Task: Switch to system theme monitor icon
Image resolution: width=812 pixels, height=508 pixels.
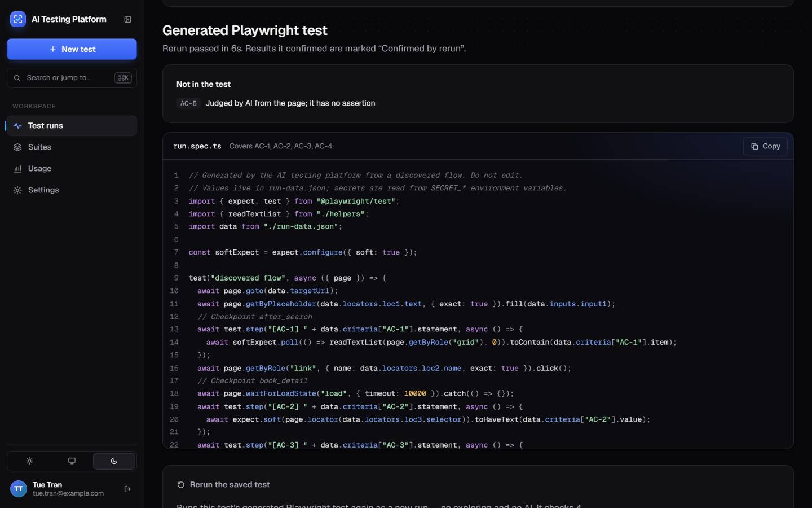Action: coord(72,461)
